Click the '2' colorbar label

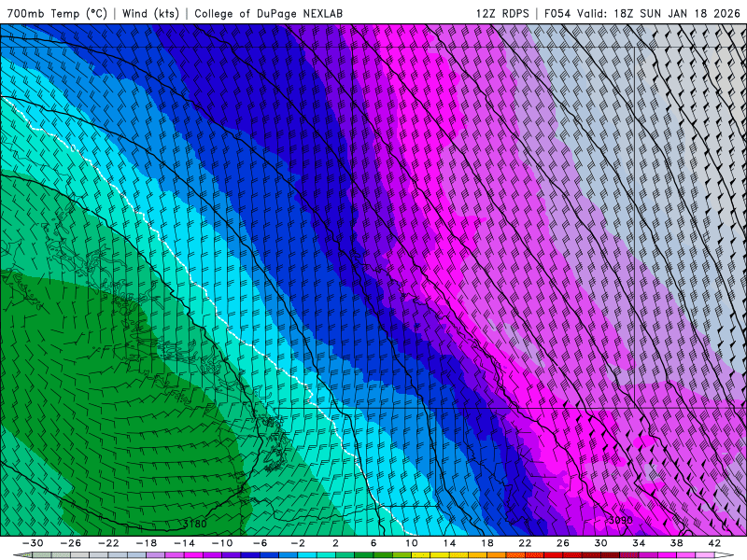tap(335, 543)
